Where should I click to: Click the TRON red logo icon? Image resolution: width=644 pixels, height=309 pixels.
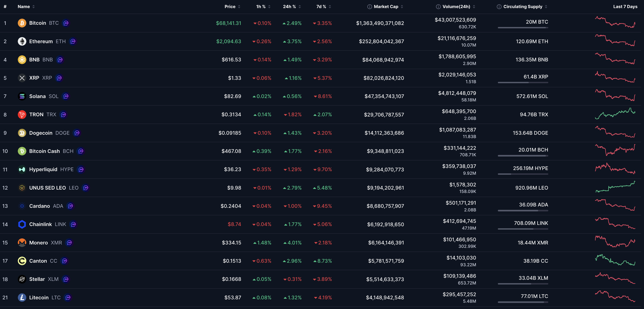22,114
